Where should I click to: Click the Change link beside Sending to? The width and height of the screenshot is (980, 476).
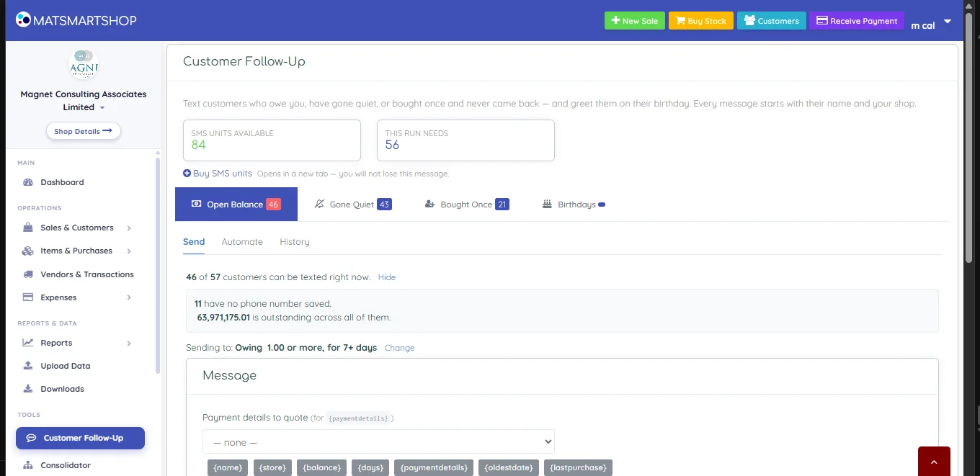(399, 348)
